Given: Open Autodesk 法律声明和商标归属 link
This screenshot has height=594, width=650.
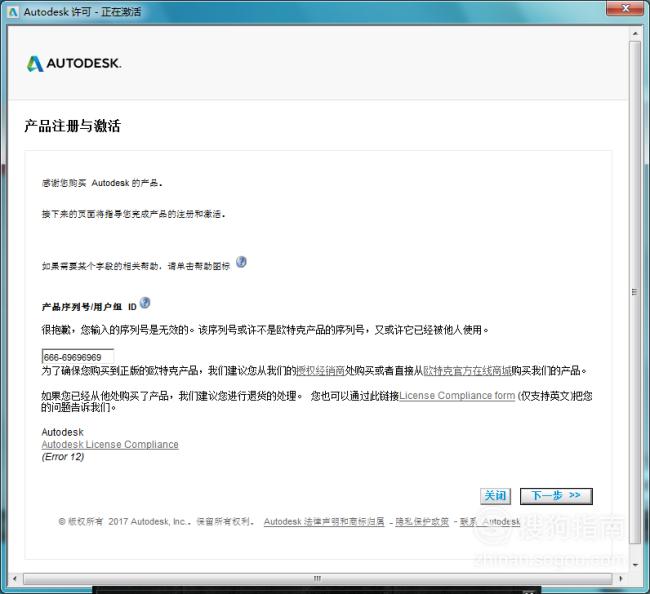Looking at the screenshot, I should tap(324, 521).
